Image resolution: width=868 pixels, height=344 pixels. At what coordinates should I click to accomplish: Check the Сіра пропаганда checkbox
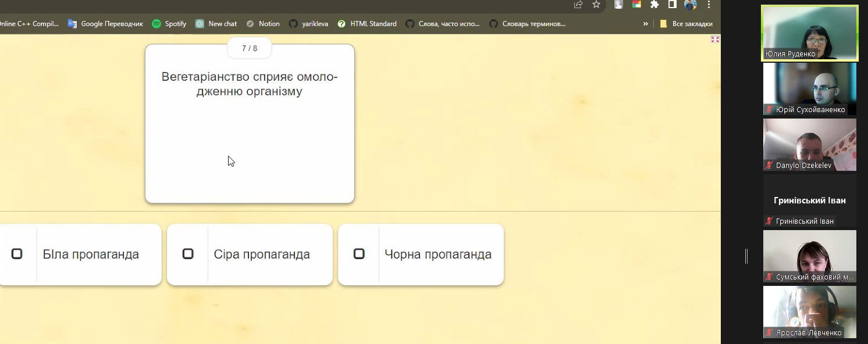pyautogui.click(x=188, y=254)
